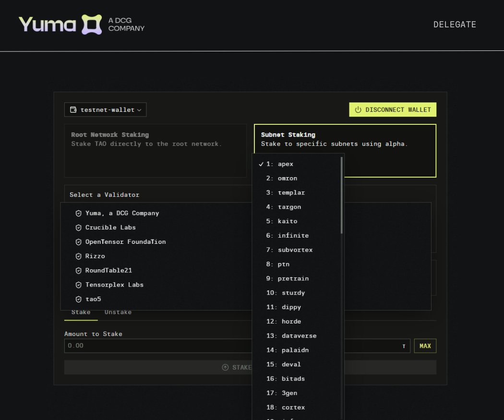Click shield icon next to Yuma validator
The image size is (504, 420).
(x=78, y=214)
